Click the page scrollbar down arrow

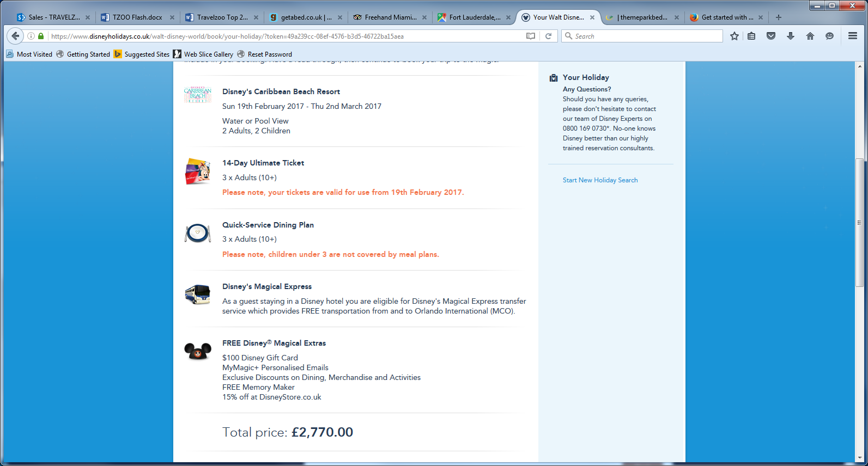click(860, 458)
